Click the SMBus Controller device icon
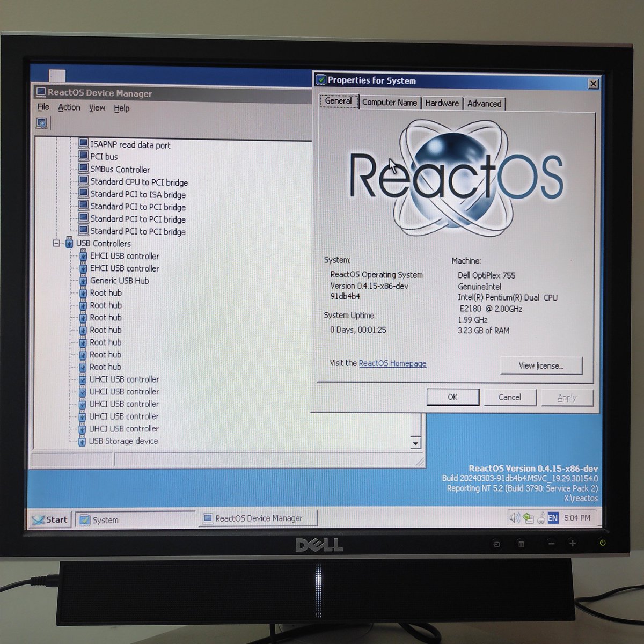644x644 pixels. (x=83, y=169)
